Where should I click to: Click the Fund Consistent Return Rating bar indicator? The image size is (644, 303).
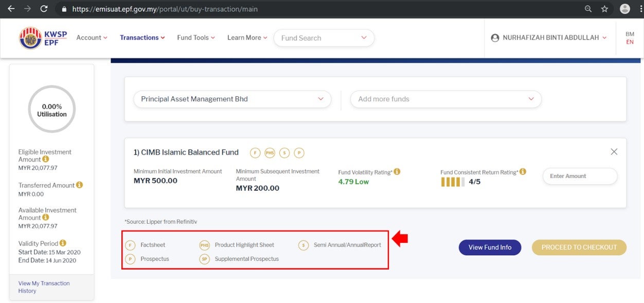click(453, 182)
